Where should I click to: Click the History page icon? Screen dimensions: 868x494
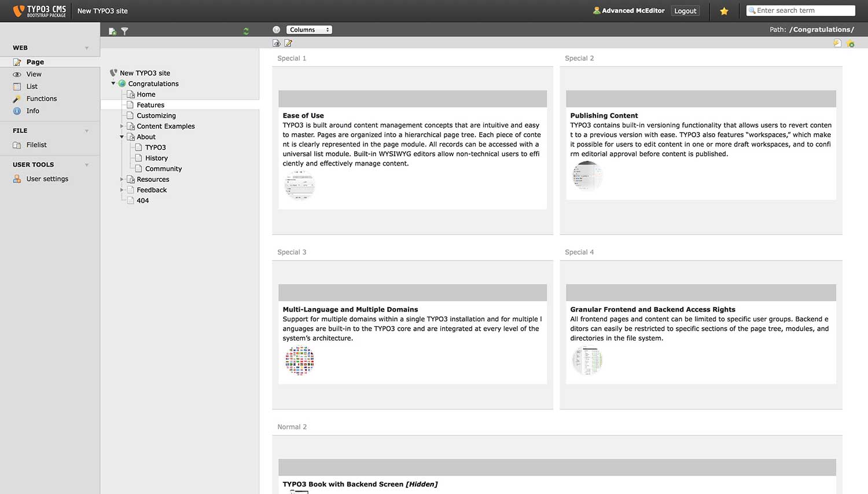[x=139, y=158]
